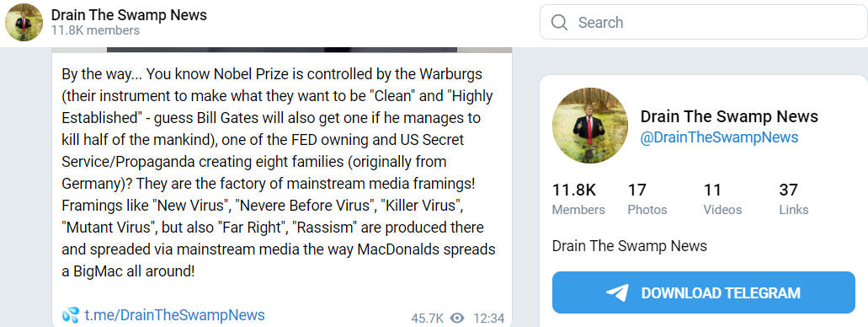
Task: Click the search magnifier icon
Action: click(559, 22)
